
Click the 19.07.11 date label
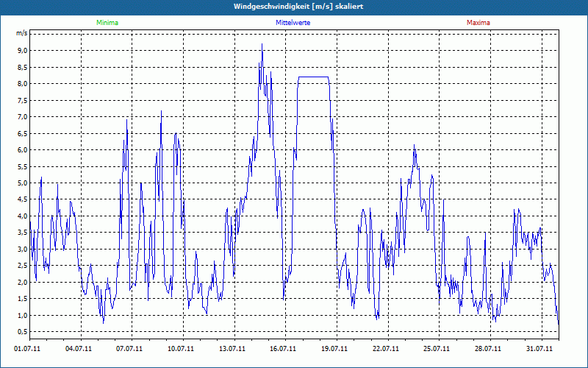(334, 349)
